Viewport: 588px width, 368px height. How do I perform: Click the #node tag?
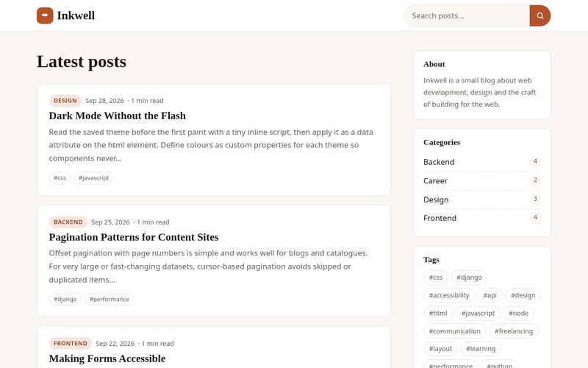518,314
